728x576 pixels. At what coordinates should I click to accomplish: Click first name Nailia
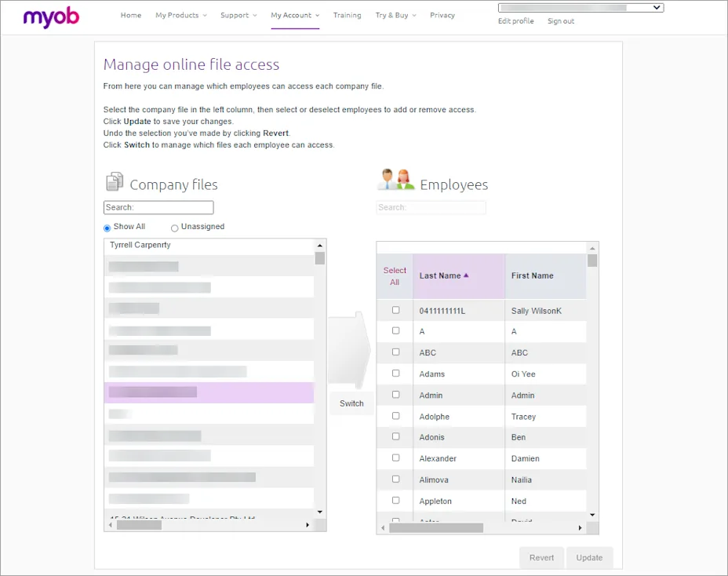pos(522,479)
